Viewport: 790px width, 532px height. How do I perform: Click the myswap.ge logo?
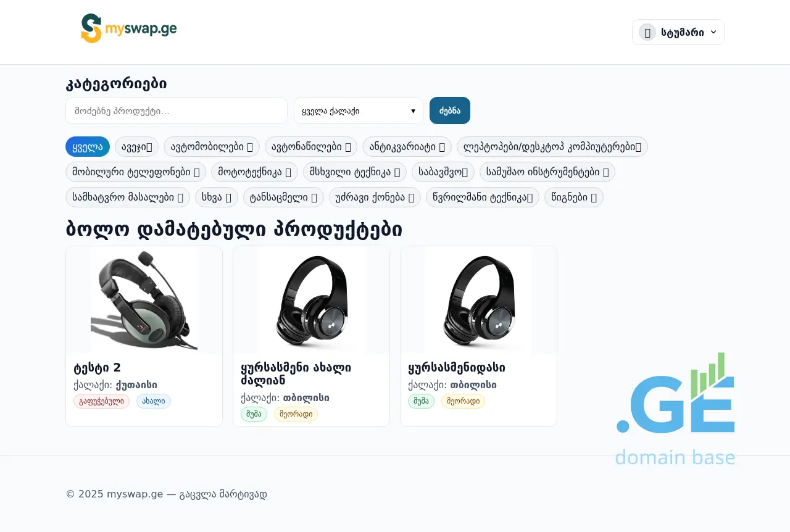(129, 29)
